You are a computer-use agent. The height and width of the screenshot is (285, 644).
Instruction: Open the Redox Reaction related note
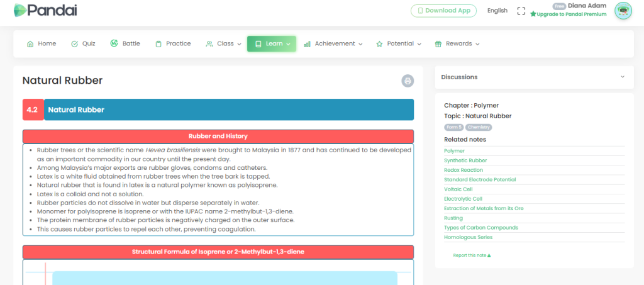pos(464,170)
